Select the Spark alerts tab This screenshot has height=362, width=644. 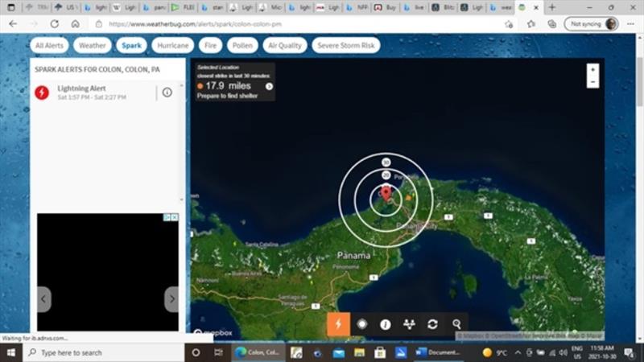click(x=131, y=45)
